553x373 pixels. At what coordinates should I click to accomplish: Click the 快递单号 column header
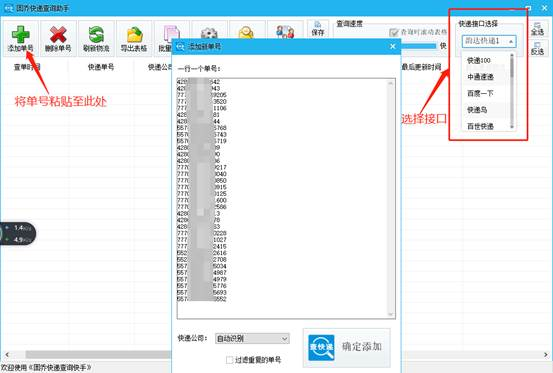101,67
